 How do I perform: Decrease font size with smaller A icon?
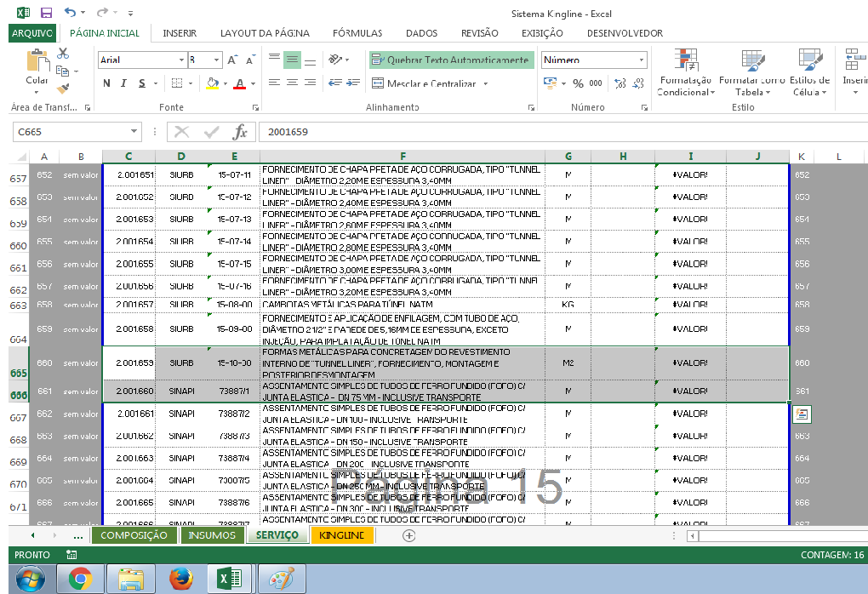pos(251,60)
